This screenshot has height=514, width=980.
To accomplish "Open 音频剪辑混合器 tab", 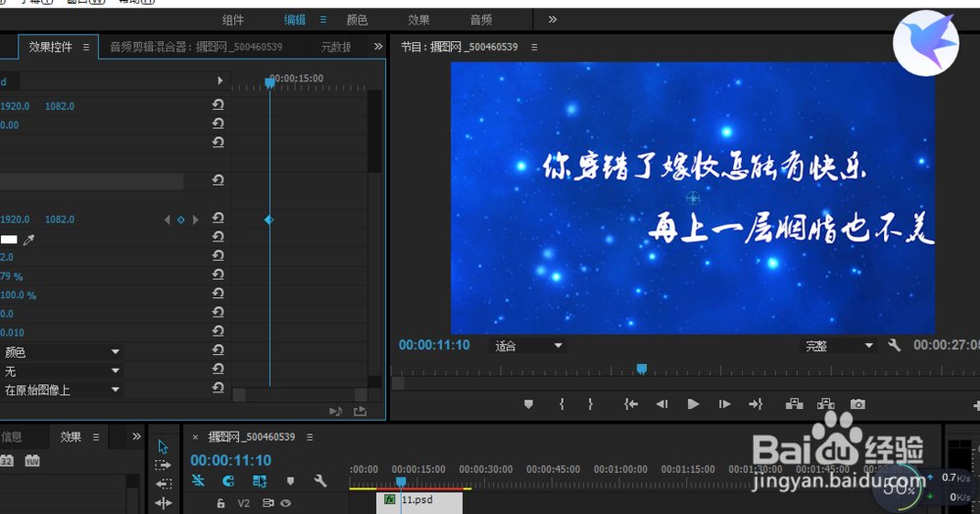I will [196, 47].
